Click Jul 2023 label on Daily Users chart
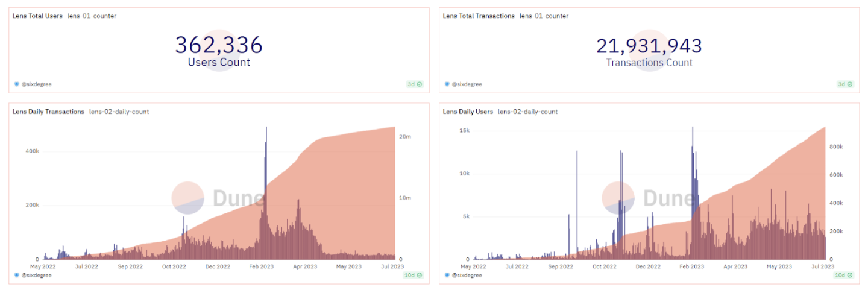Image resolution: width=868 pixels, height=290 pixels. point(823,266)
